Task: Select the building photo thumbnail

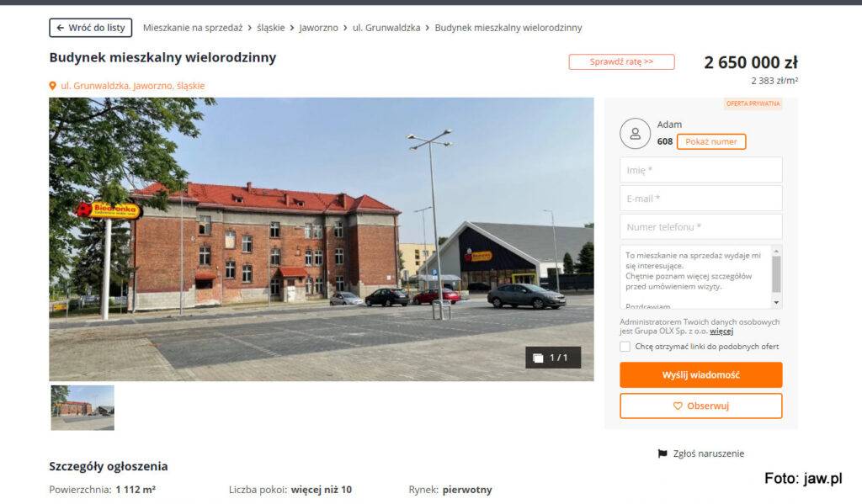Action: pos(82,408)
